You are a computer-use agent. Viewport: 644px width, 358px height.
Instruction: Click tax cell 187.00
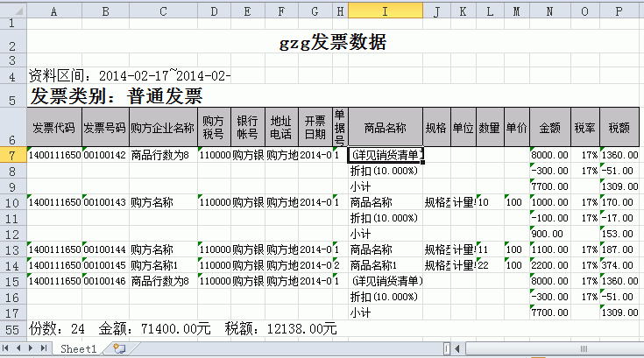(x=619, y=249)
